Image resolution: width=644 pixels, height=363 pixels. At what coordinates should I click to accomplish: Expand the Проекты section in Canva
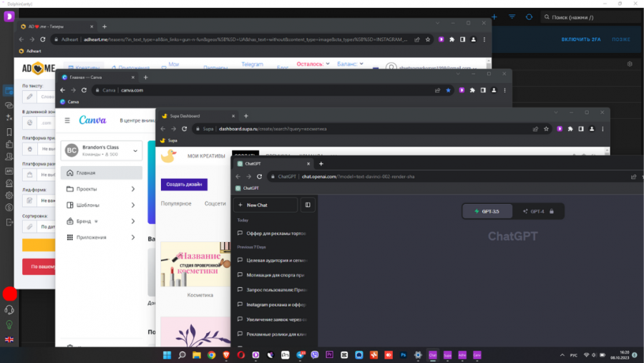pyautogui.click(x=133, y=189)
